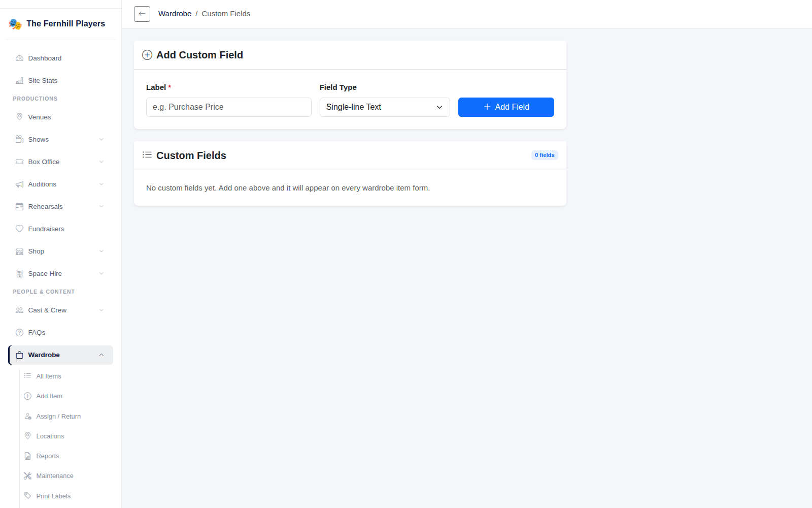Open the Site Stats link

61,81
